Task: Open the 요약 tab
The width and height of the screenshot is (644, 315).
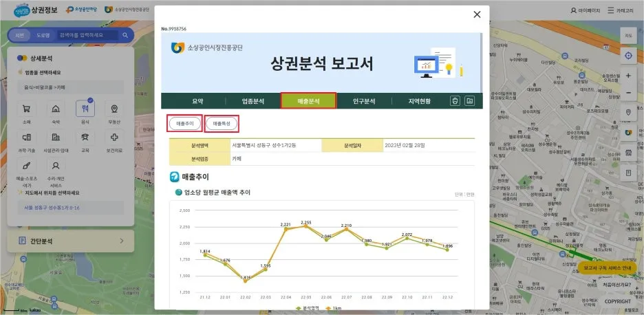Action: click(x=197, y=101)
